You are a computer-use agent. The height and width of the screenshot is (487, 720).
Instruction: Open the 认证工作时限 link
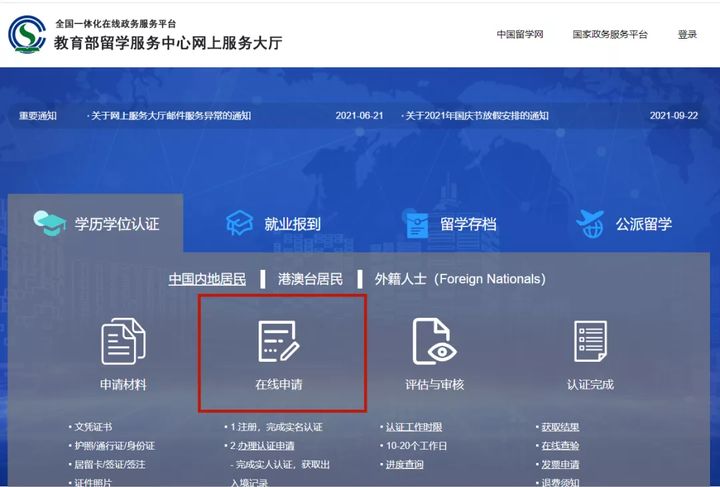point(414,427)
